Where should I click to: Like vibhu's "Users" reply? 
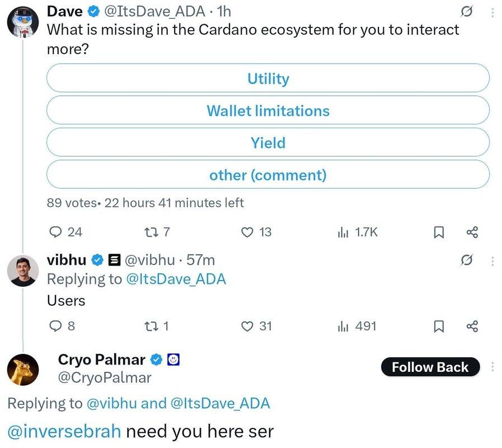[x=247, y=326]
